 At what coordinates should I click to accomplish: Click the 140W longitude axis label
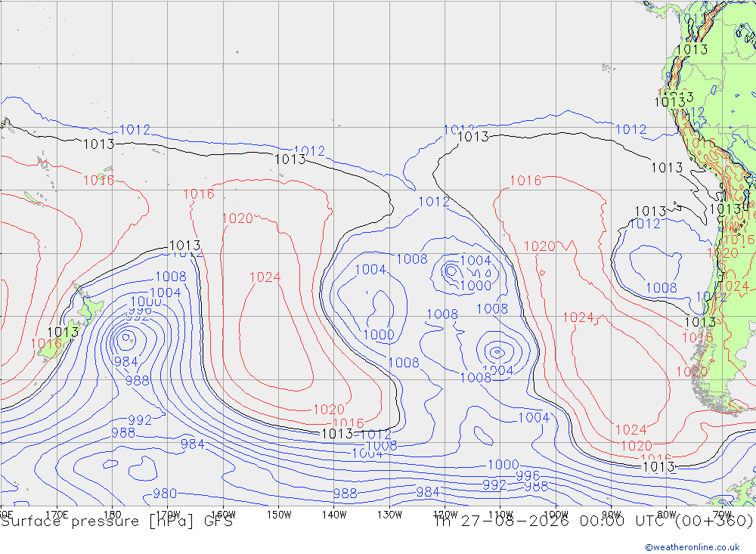(x=334, y=515)
